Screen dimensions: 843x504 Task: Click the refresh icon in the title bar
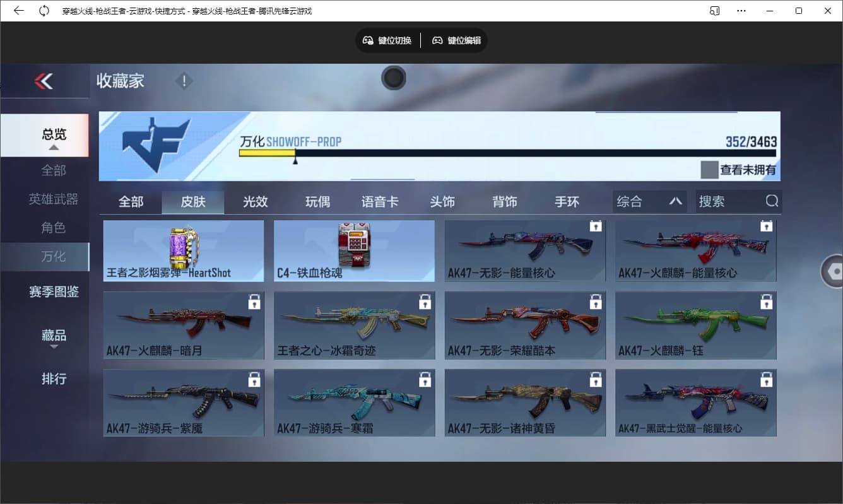click(43, 10)
